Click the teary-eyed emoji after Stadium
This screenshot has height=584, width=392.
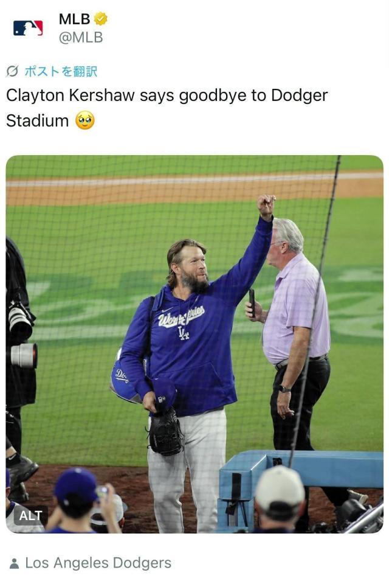[x=85, y=120]
